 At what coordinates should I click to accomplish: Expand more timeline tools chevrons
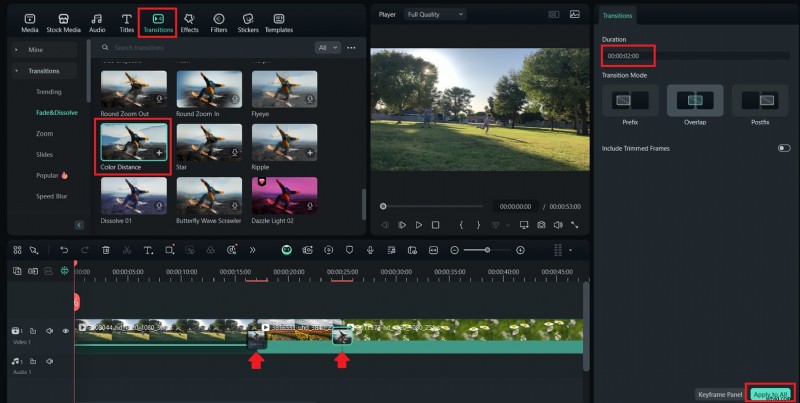tap(252, 250)
